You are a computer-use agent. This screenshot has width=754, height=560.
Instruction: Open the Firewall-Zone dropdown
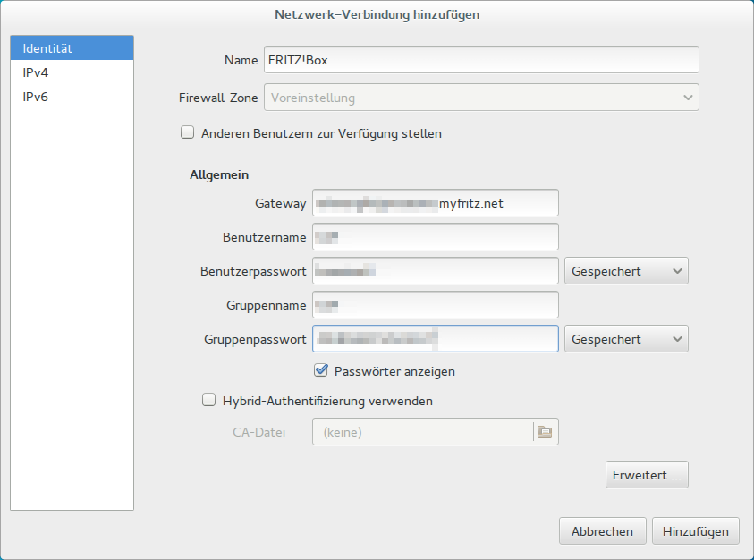(x=481, y=98)
